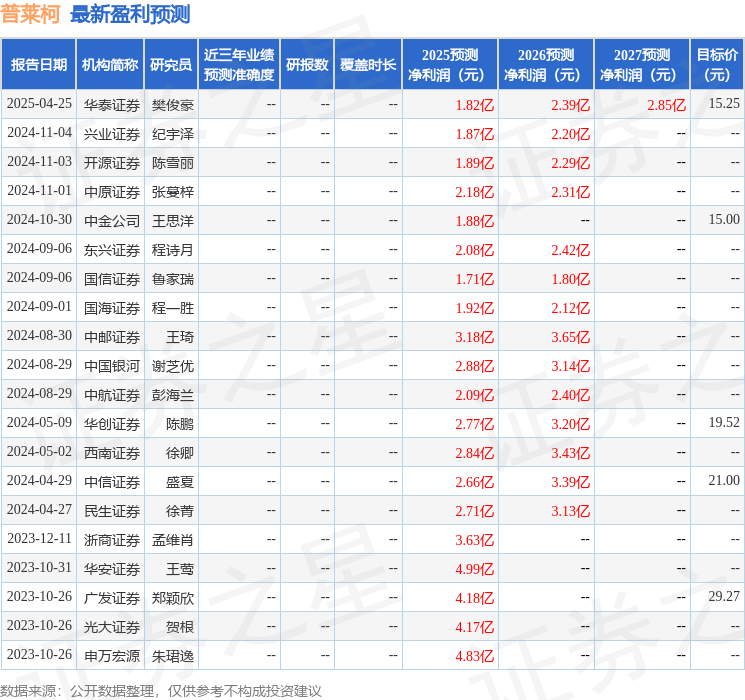Screen dimensions: 745x700
Task: Select the 华安证券 institution cell
Action: coord(112,569)
